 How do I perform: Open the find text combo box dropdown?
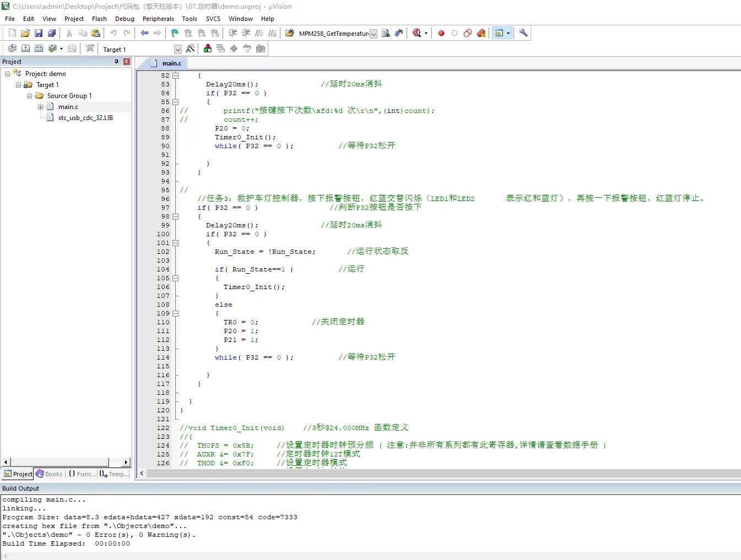pos(373,34)
